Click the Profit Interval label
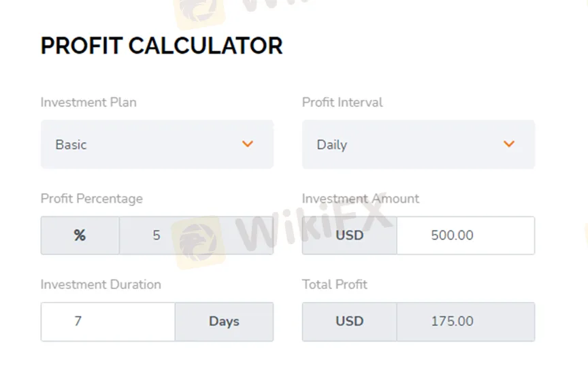Image resolution: width=588 pixels, height=387 pixels. pyautogui.click(x=342, y=103)
